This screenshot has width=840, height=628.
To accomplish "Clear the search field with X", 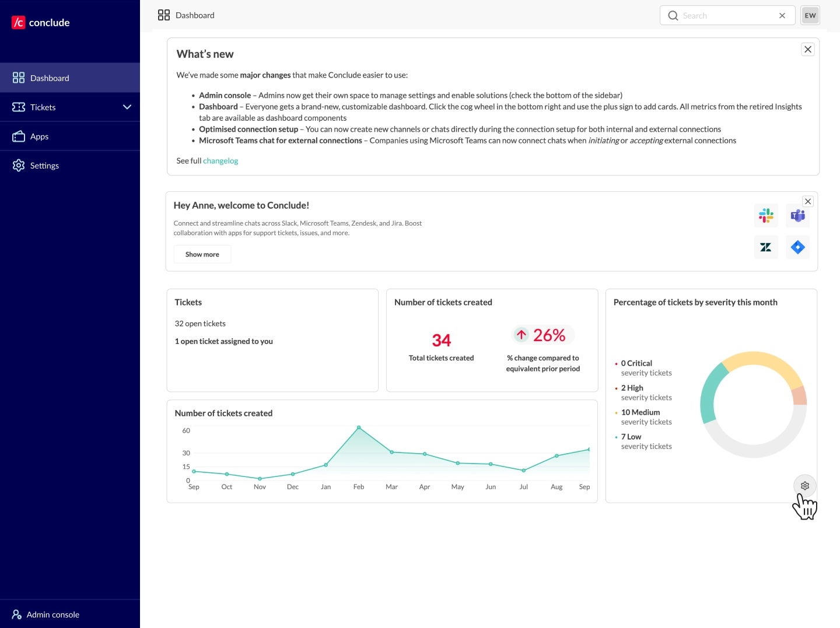I will [x=782, y=16].
